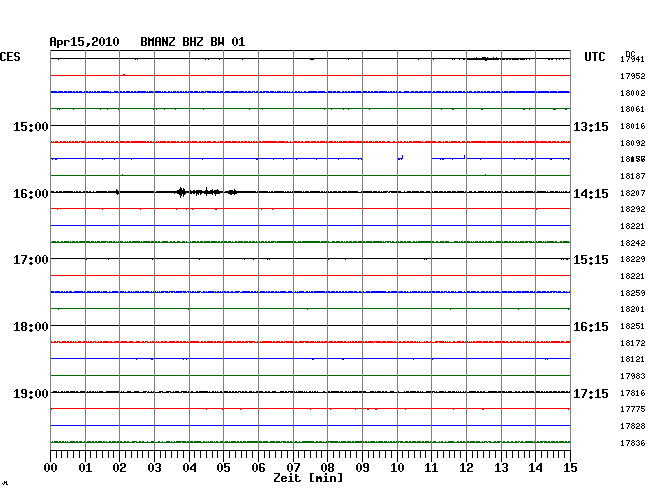The image size is (650, 494).
Task: Click the 08 minute axis tick label
Action: (x=327, y=468)
